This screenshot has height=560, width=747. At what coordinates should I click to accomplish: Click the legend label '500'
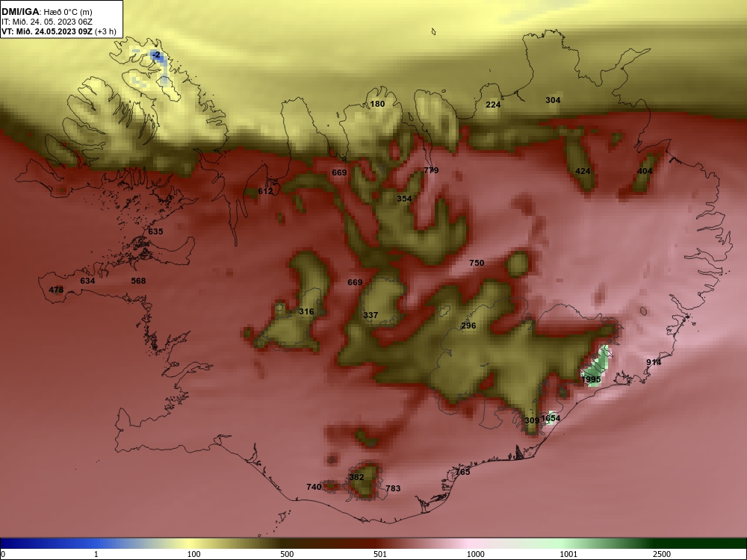click(287, 554)
